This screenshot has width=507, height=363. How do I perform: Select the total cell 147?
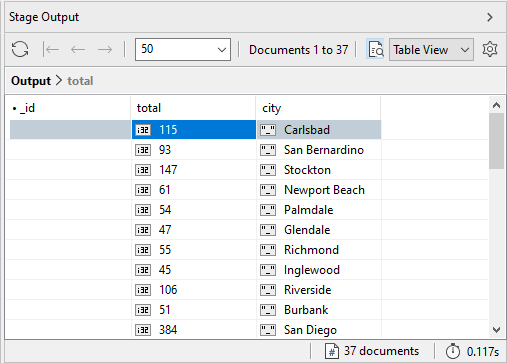(194, 170)
